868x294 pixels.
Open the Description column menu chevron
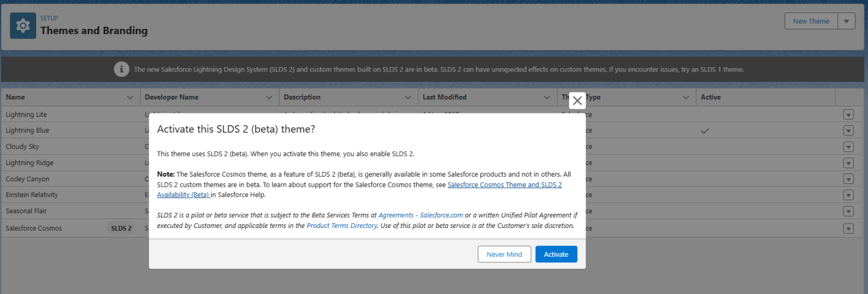click(x=408, y=97)
